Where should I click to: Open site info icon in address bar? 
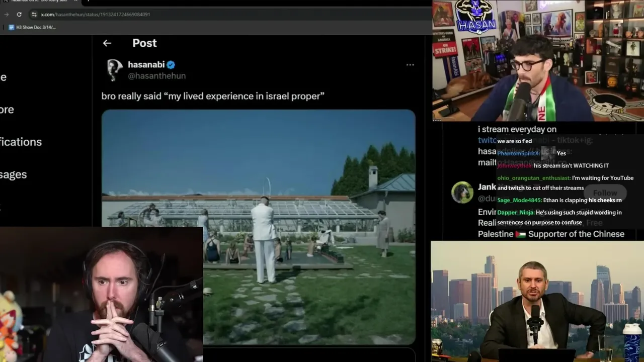(34, 15)
